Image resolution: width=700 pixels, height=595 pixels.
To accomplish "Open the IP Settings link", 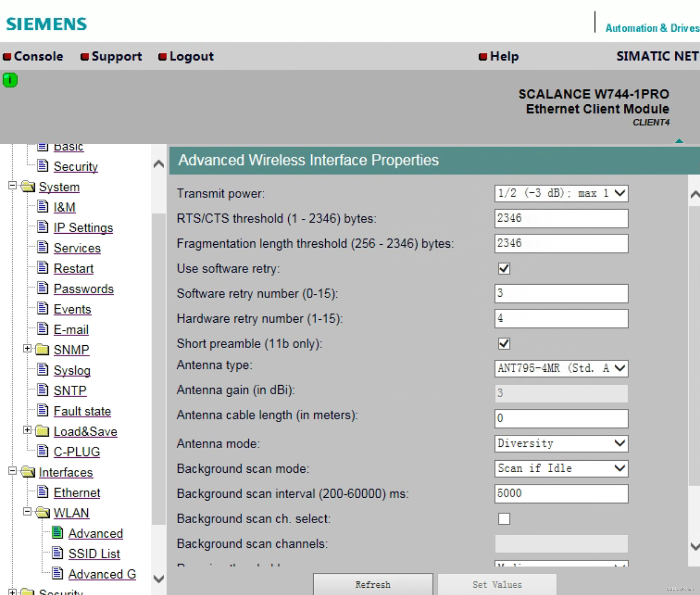I will [83, 227].
